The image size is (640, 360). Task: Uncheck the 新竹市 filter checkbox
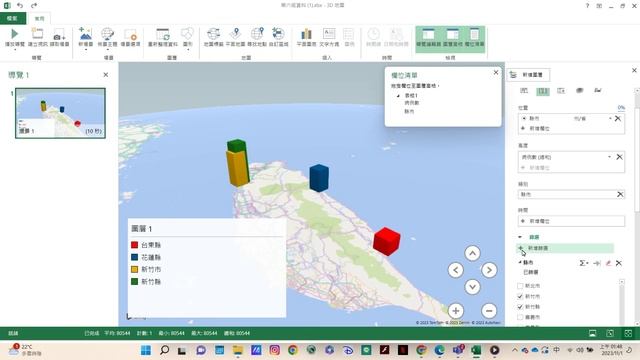pos(520,296)
